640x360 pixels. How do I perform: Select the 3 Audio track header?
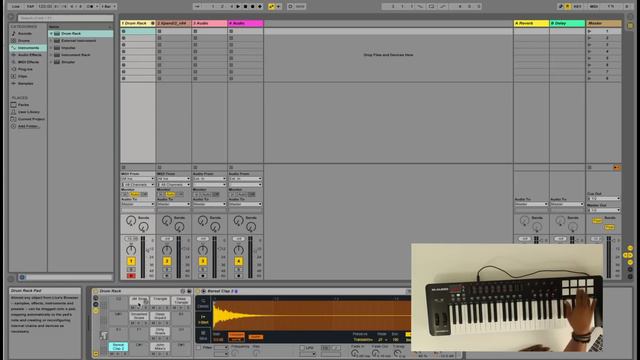tap(209, 23)
